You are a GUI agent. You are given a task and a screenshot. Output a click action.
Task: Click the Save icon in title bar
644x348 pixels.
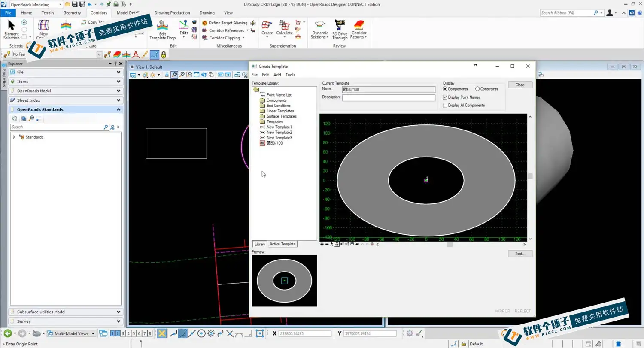click(75, 4)
